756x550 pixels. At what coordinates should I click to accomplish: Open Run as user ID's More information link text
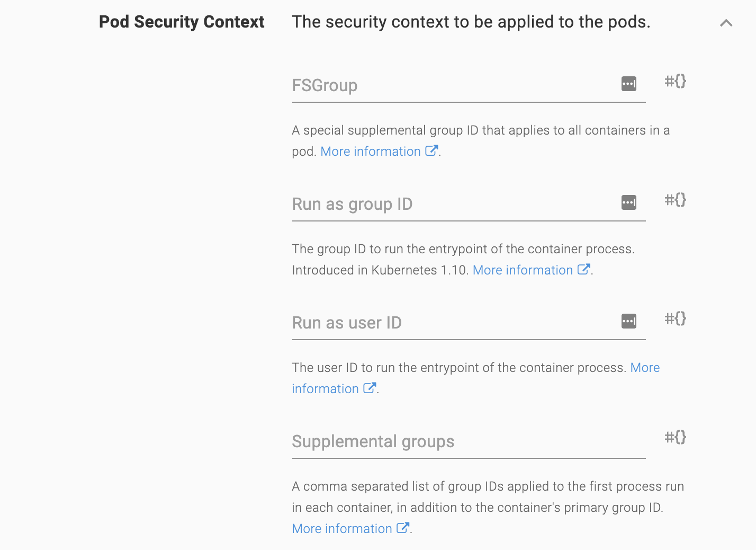[325, 389]
